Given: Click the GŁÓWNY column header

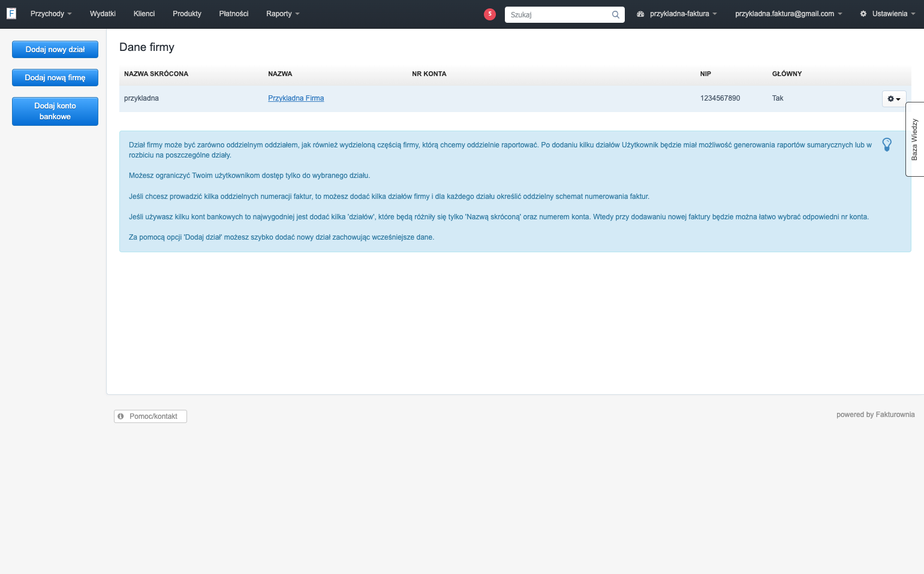Looking at the screenshot, I should 787,74.
